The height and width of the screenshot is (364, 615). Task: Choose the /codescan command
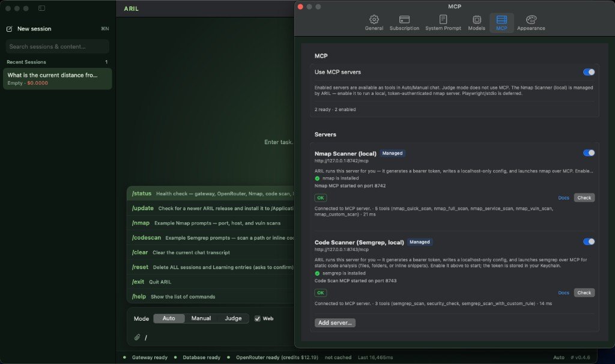[x=210, y=238]
